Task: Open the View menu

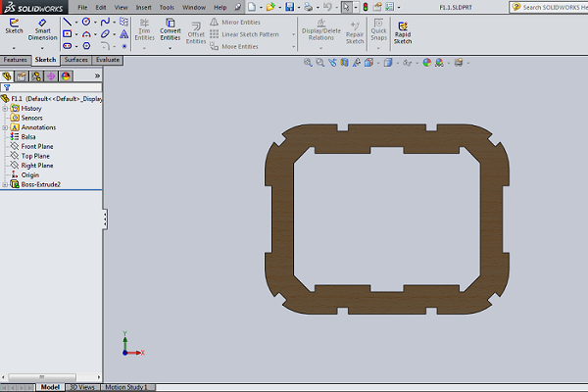Action: [121, 7]
